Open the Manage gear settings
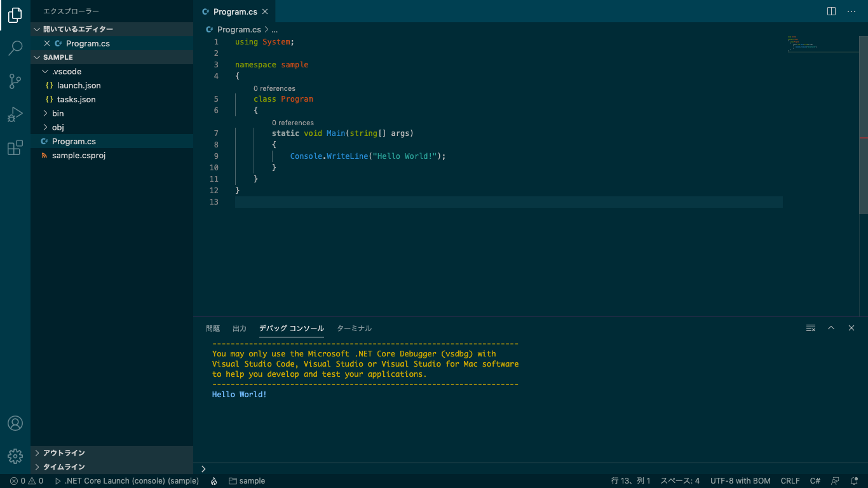 point(15,456)
